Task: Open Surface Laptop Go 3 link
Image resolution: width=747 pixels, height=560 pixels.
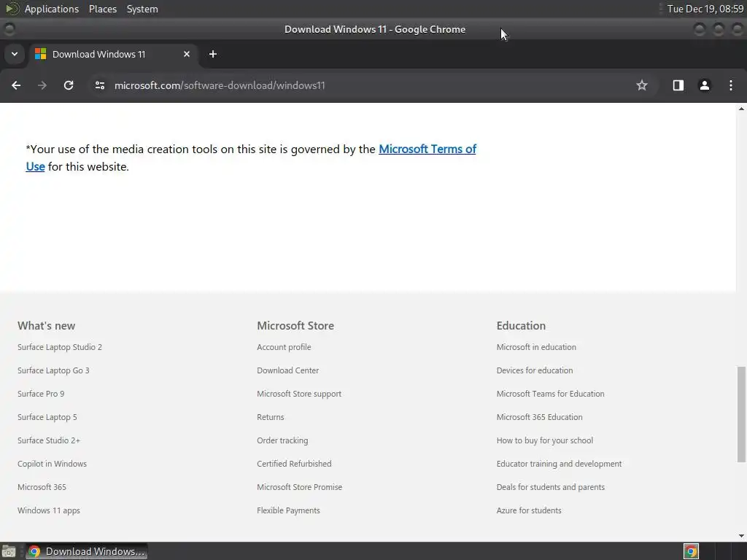Action: click(53, 370)
